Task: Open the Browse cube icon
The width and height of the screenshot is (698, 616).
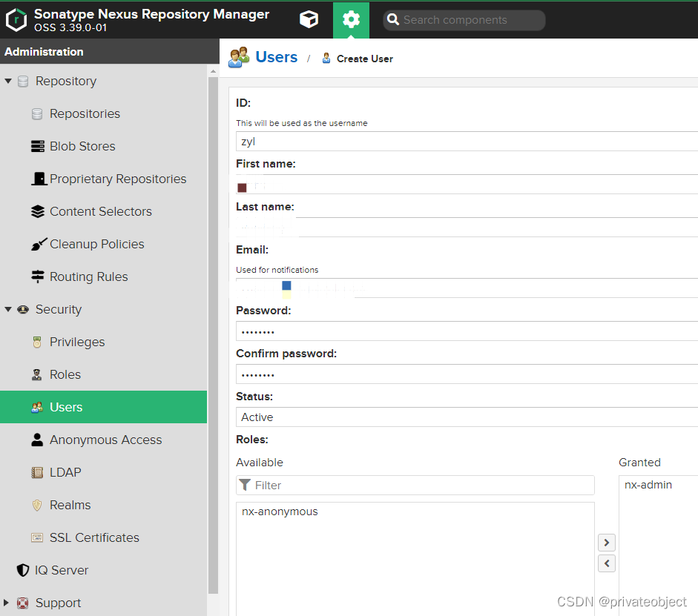Action: pos(309,19)
